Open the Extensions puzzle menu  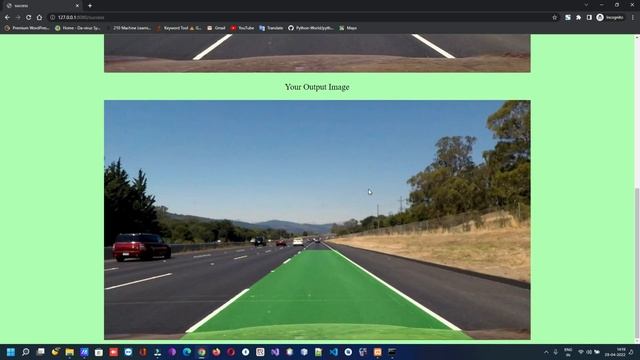pyautogui.click(x=578, y=18)
